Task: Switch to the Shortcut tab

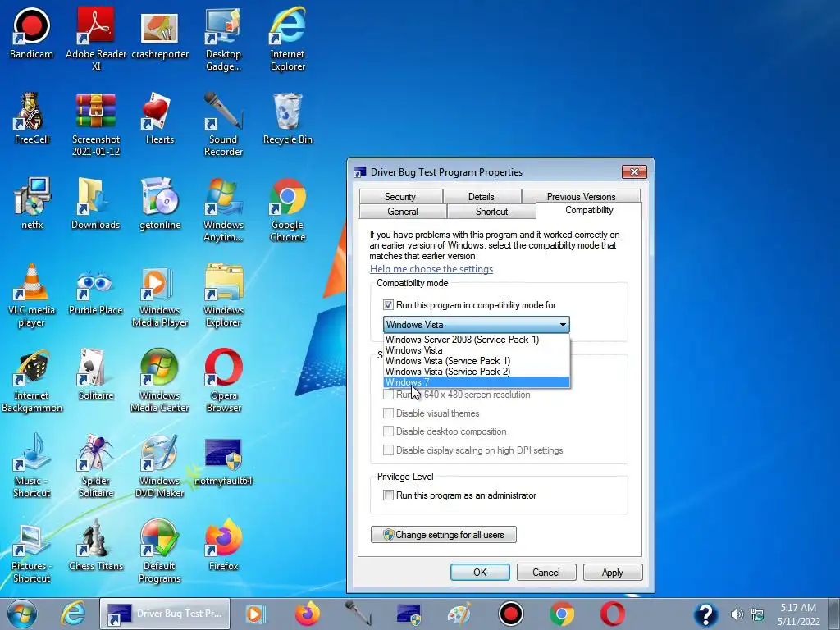Action: (492, 212)
